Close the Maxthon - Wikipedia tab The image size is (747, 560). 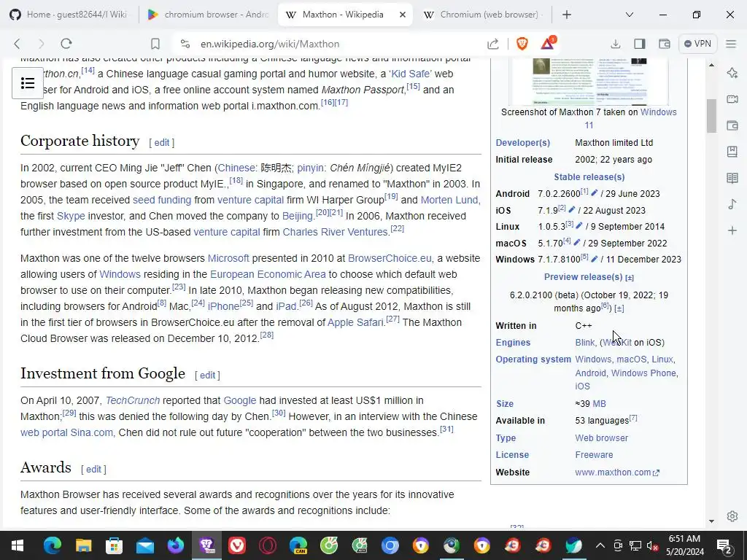point(403,15)
